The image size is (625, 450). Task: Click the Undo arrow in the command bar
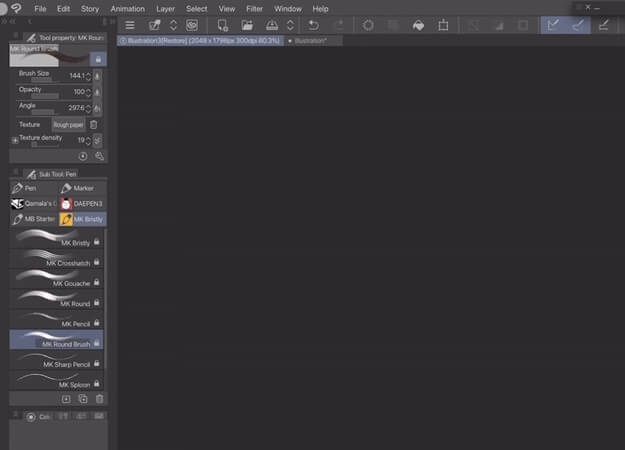point(314,25)
